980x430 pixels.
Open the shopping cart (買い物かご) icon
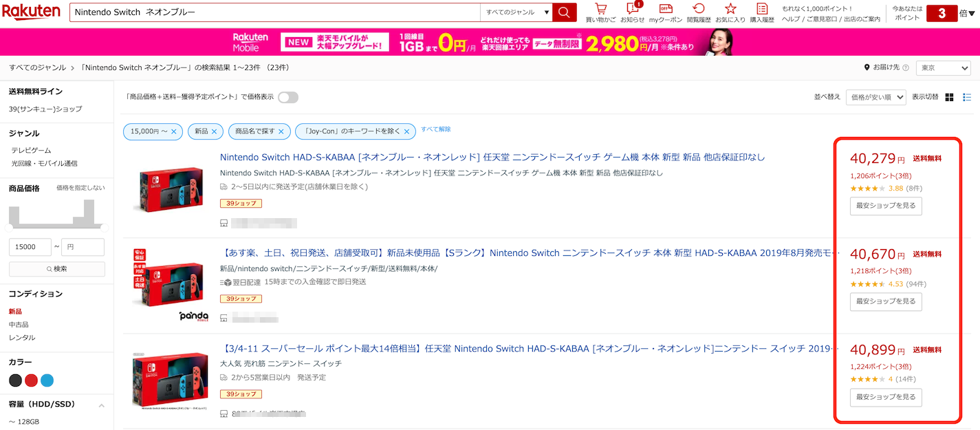coord(600,10)
